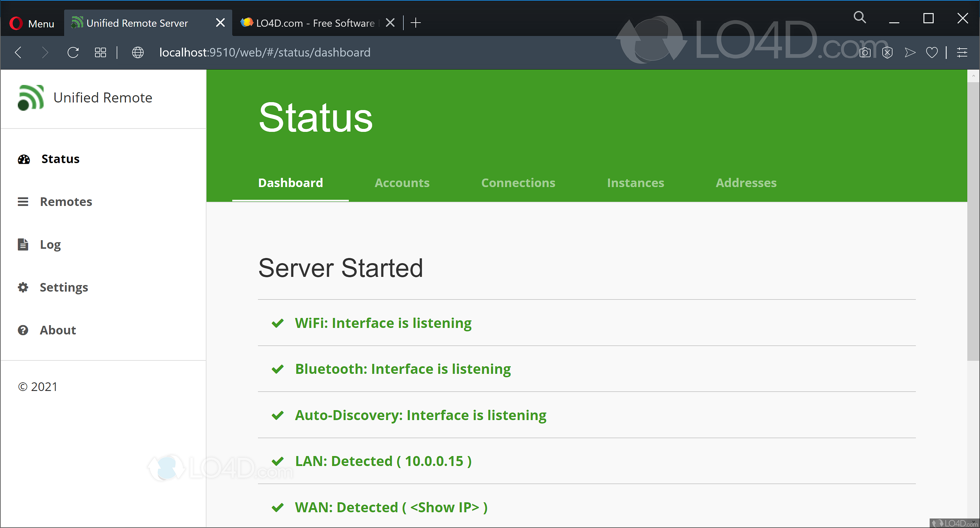Switch to the Accounts tab
The width and height of the screenshot is (980, 528).
[x=402, y=183]
